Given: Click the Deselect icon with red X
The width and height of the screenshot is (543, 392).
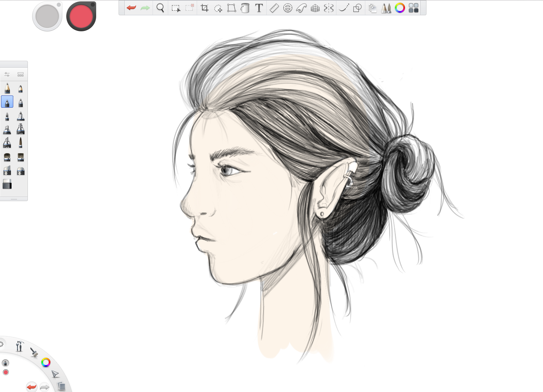Looking at the screenshot, I should pos(190,8).
